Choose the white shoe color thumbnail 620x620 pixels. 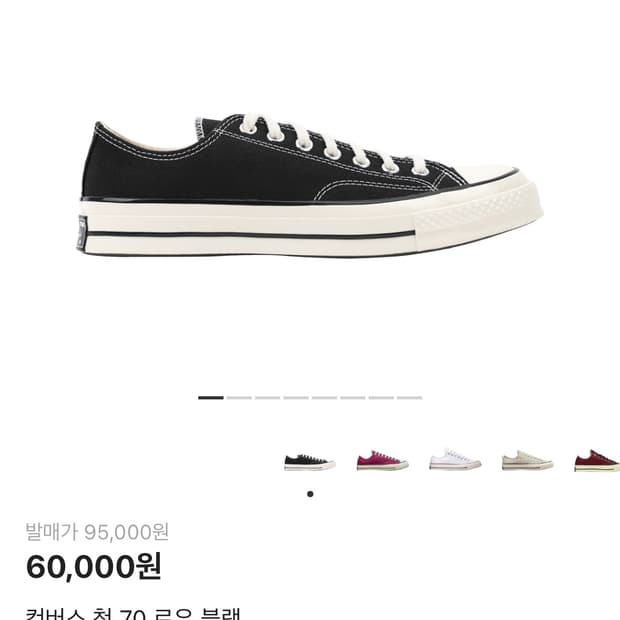(x=455, y=459)
